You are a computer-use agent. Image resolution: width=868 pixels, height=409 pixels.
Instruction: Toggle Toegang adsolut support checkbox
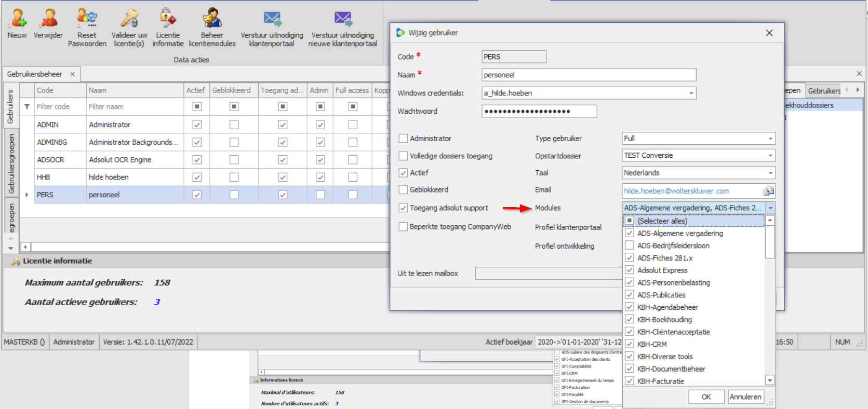click(403, 208)
